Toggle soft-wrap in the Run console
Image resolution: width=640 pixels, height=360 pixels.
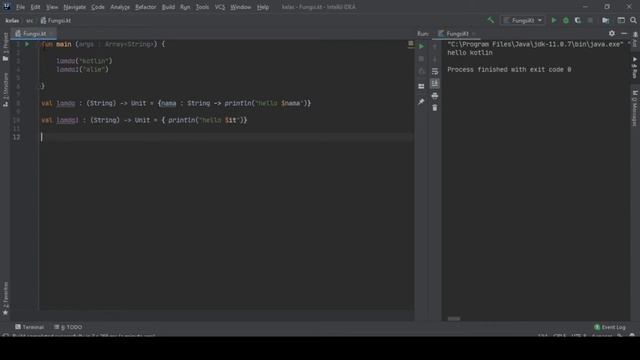(435, 71)
